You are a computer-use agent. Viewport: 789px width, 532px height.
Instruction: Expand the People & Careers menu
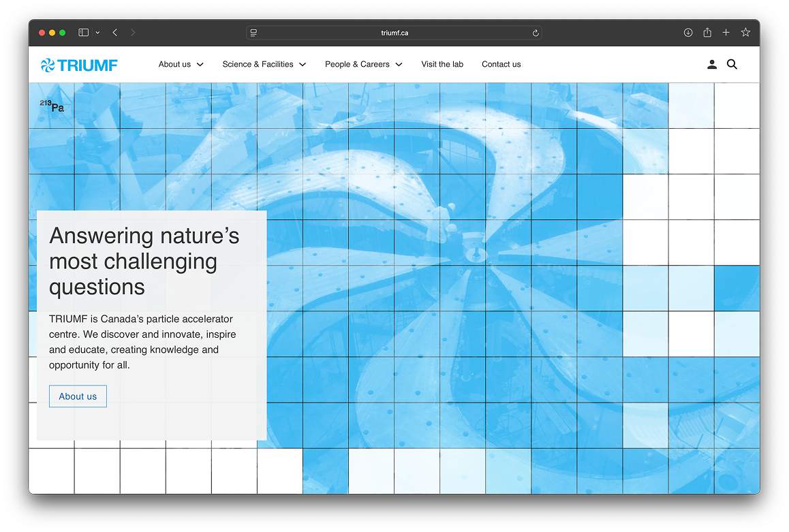[x=363, y=65]
